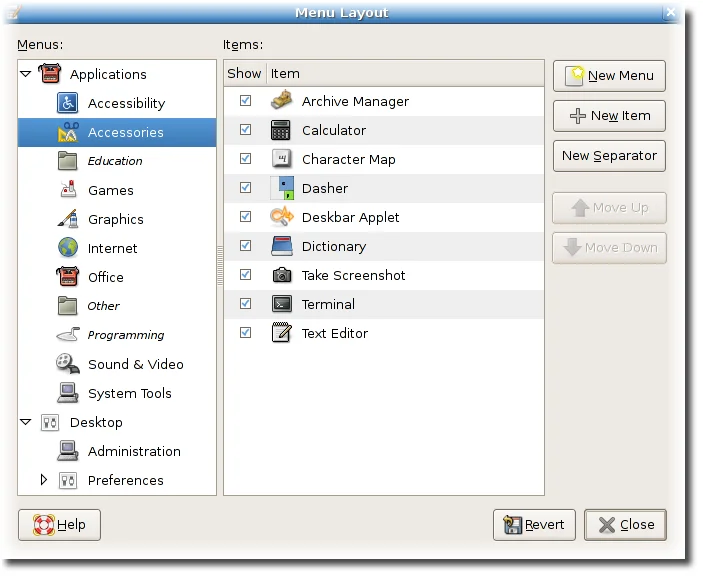Viewport: 703px width, 577px height.
Task: Uncheck Show for Dictionary
Action: coord(245,246)
